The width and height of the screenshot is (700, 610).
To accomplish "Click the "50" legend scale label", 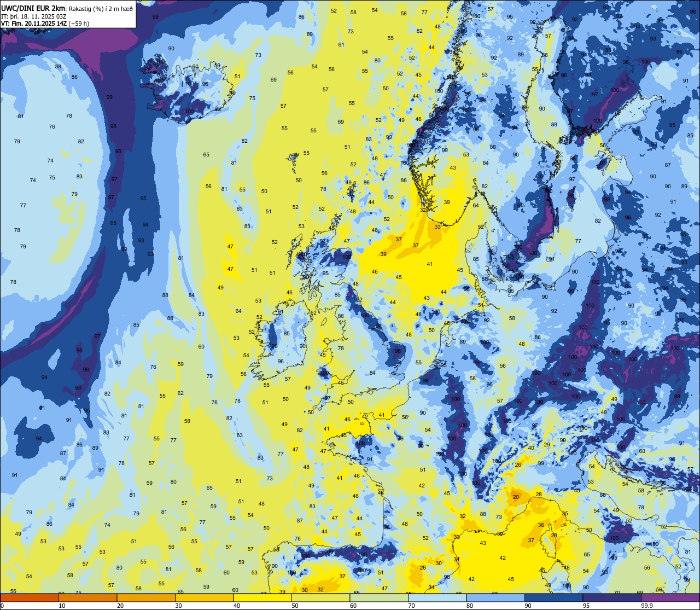I will point(295,605).
